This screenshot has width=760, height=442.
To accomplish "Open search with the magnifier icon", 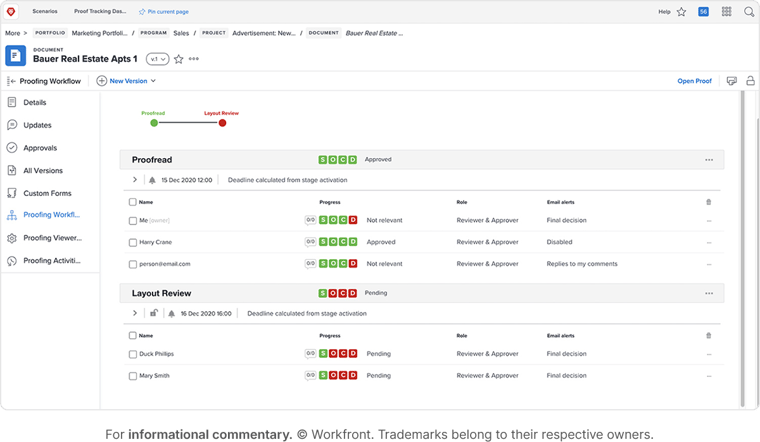I will 749,12.
